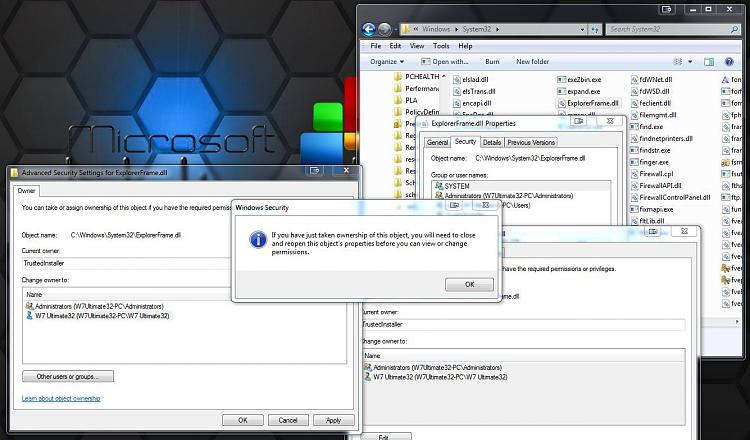Click Explorer's Forward navigation arrow
The image size is (750, 440).
pyautogui.click(x=384, y=29)
